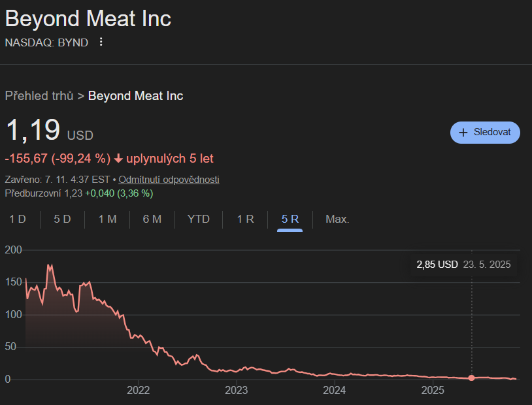Screen dimensions: 532x405
Task: Choose the 1 R yearly range
Action: click(x=245, y=219)
